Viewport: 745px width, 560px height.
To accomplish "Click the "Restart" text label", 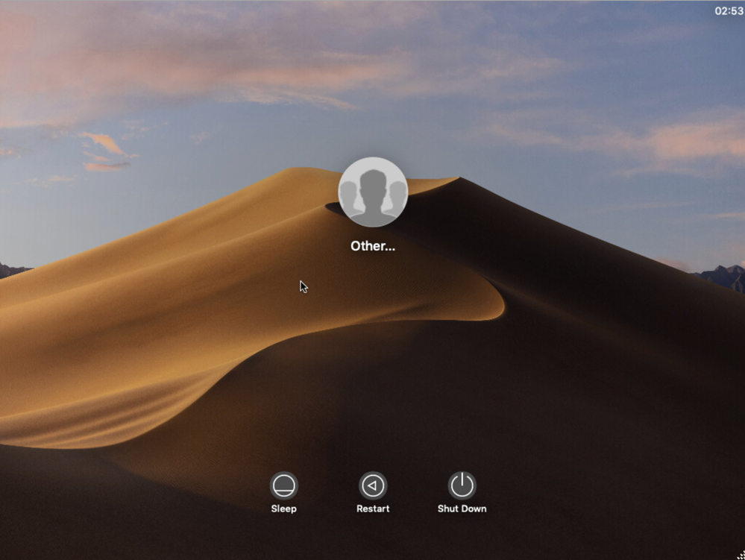I will tap(373, 509).
